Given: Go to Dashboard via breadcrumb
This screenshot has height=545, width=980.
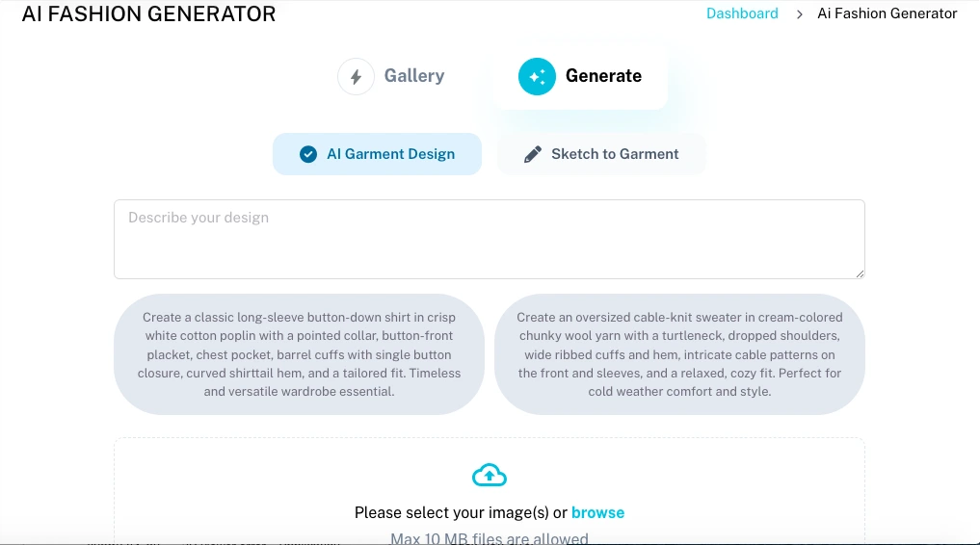Looking at the screenshot, I should point(742,13).
